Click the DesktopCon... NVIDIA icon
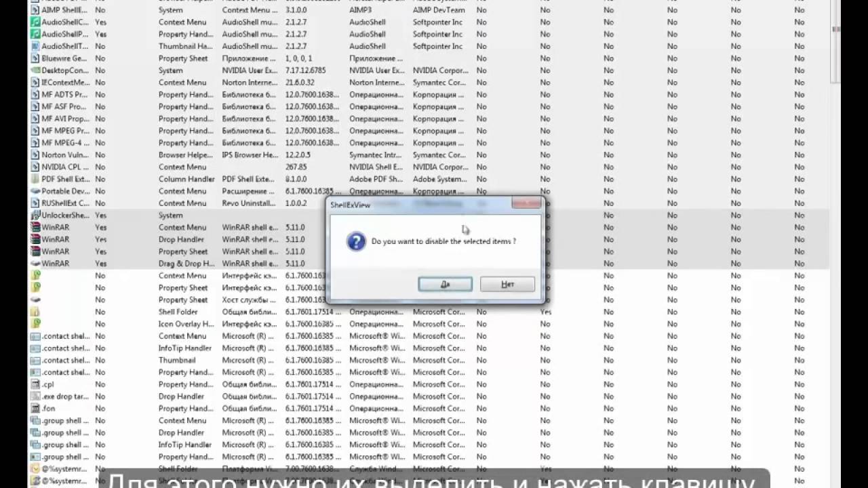868x488 pixels. [x=35, y=70]
